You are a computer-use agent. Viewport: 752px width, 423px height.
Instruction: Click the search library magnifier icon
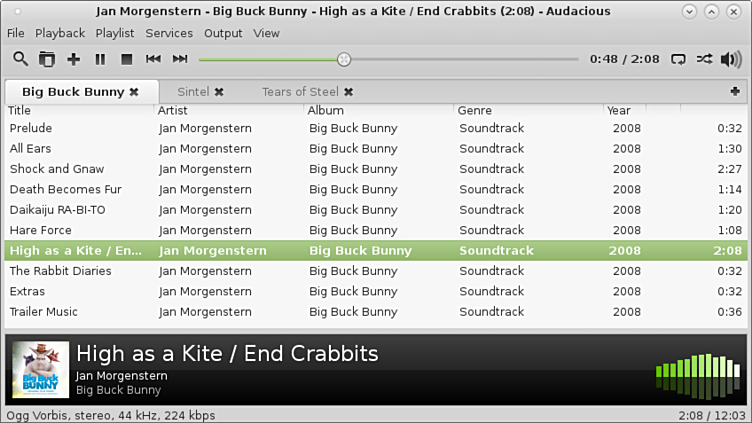click(x=20, y=59)
